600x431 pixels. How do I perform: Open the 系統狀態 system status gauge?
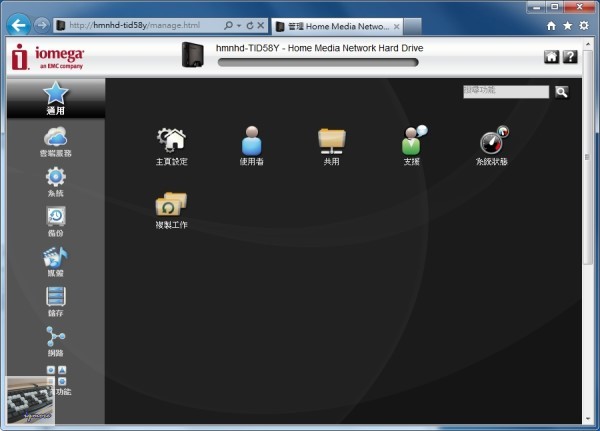click(492, 145)
